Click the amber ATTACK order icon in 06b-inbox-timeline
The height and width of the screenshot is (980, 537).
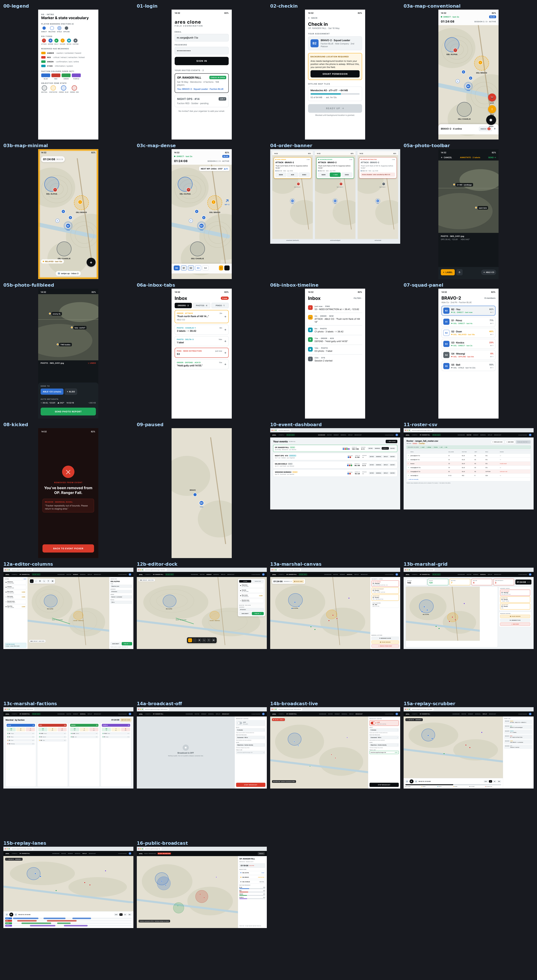310,317
